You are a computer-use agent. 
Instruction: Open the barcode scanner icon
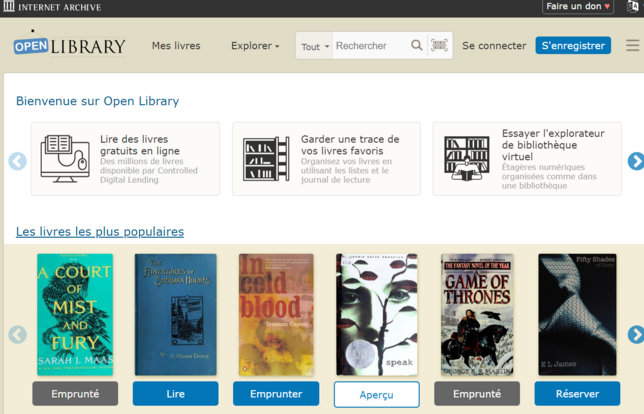[x=439, y=46]
